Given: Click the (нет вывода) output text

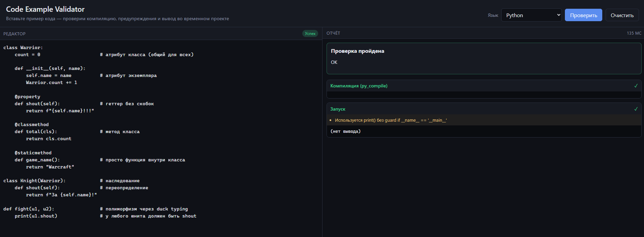Looking at the screenshot, I should pos(345,131).
